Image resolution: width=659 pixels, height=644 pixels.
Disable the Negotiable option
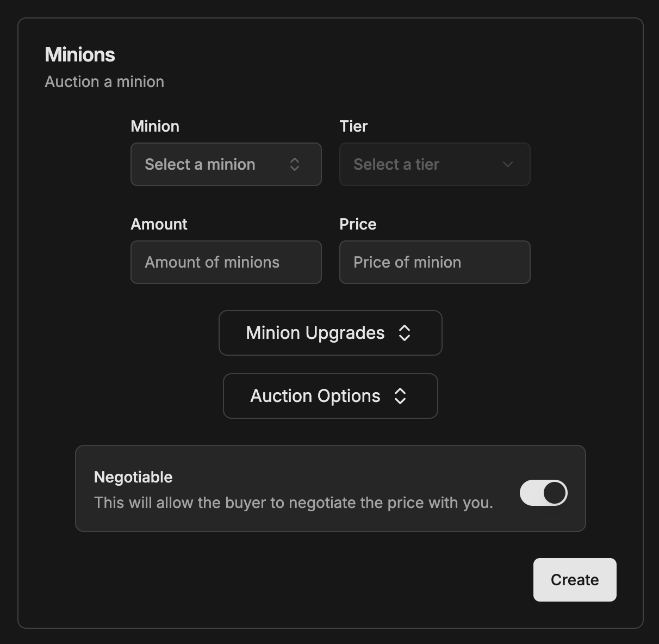543,493
